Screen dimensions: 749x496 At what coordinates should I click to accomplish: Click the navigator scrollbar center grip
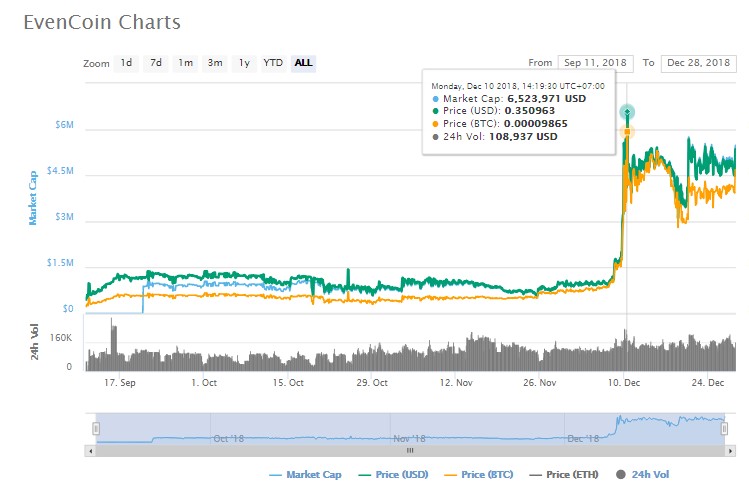click(x=410, y=451)
